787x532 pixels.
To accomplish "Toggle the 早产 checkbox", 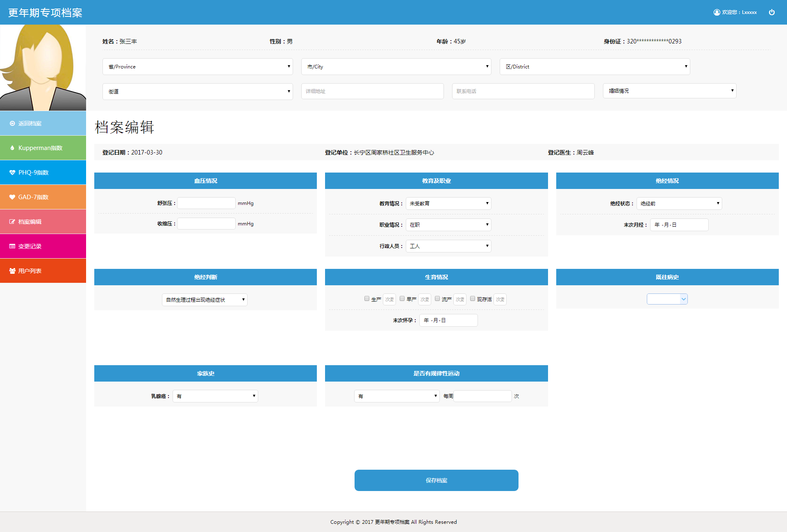I will click(402, 299).
